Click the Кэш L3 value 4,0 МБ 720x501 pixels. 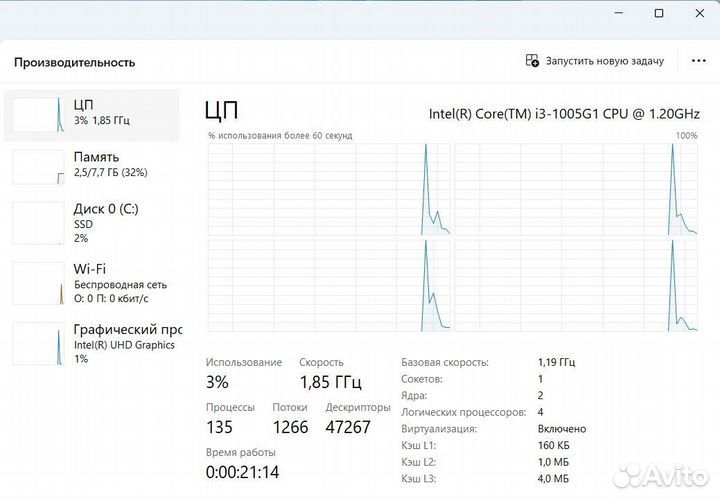pyautogui.click(x=553, y=478)
